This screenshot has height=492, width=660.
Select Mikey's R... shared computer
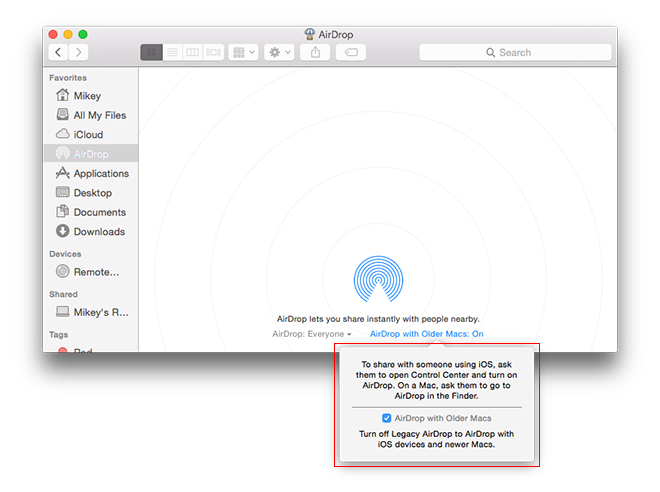(91, 312)
